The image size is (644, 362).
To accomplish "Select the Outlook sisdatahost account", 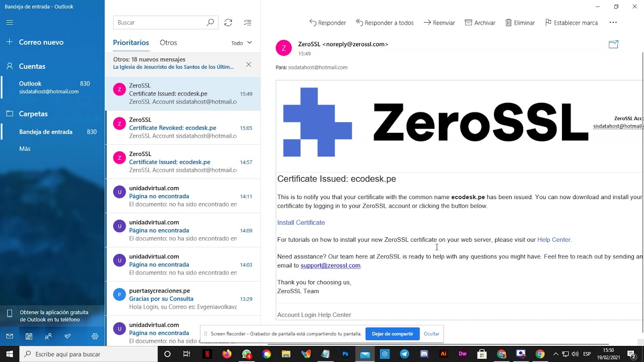I will point(52,87).
